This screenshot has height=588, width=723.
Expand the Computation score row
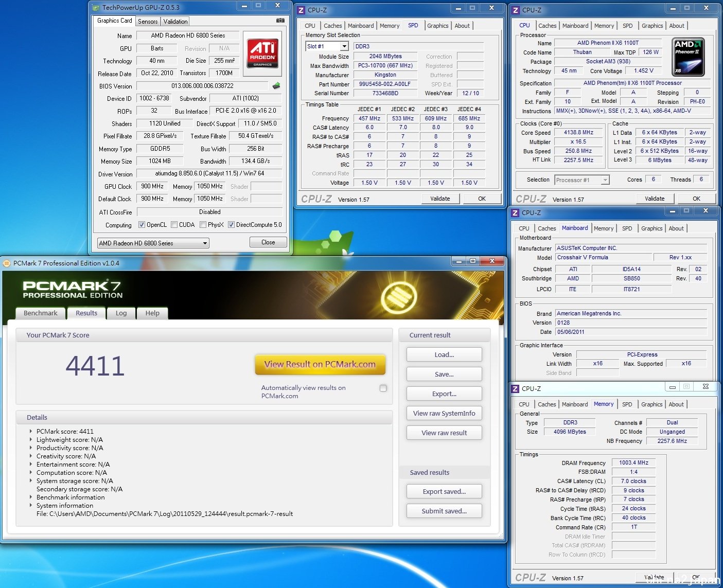31,472
